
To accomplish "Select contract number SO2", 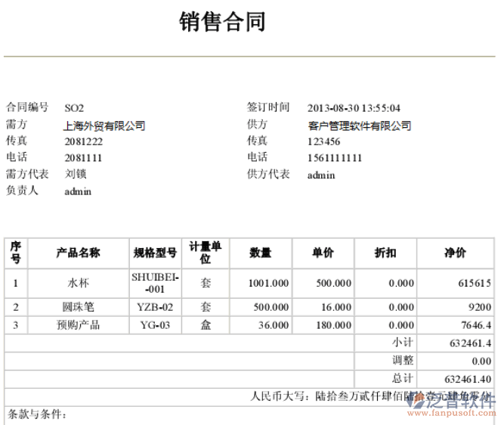I will 74,108.
